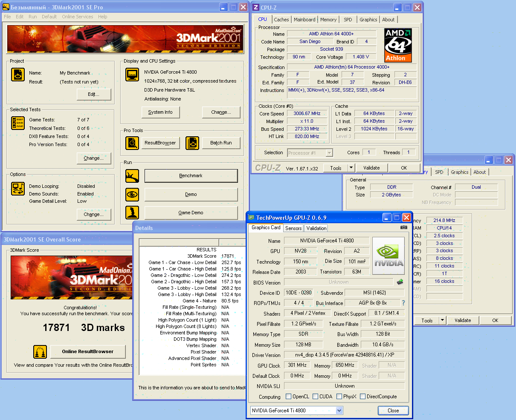Switch to the Validation tab in GPU-Z
The image size is (516, 420).
click(x=316, y=228)
